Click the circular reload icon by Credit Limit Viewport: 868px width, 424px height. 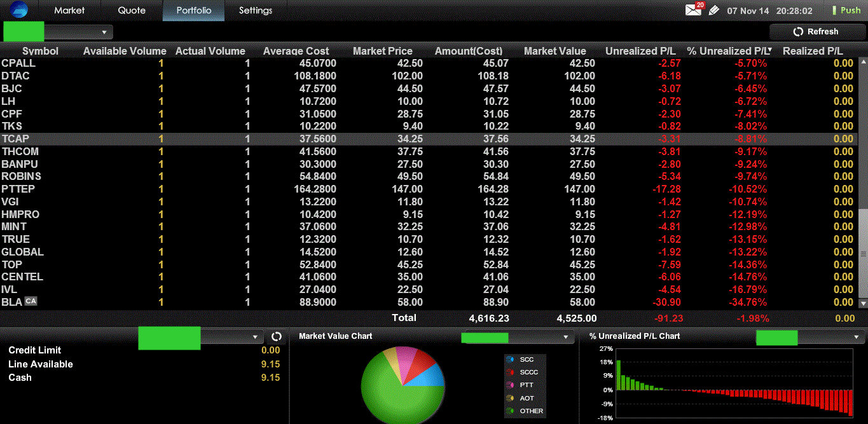(276, 336)
